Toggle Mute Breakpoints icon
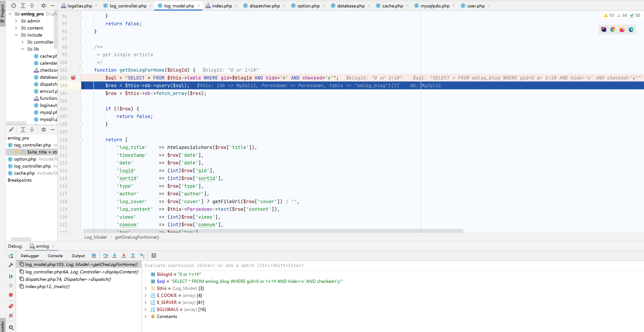644x332 pixels. point(11,316)
